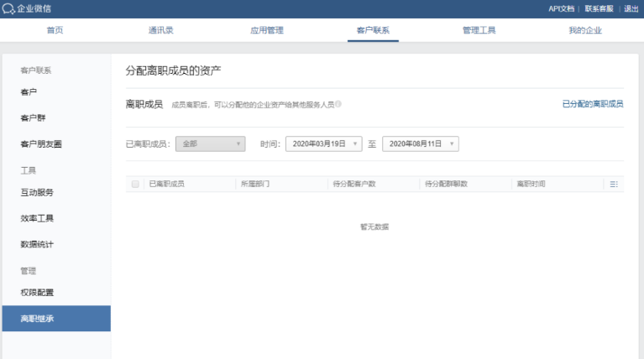The width and height of the screenshot is (644, 359).
Task: Click the 企业微信 logo icon
Action: [x=8, y=8]
